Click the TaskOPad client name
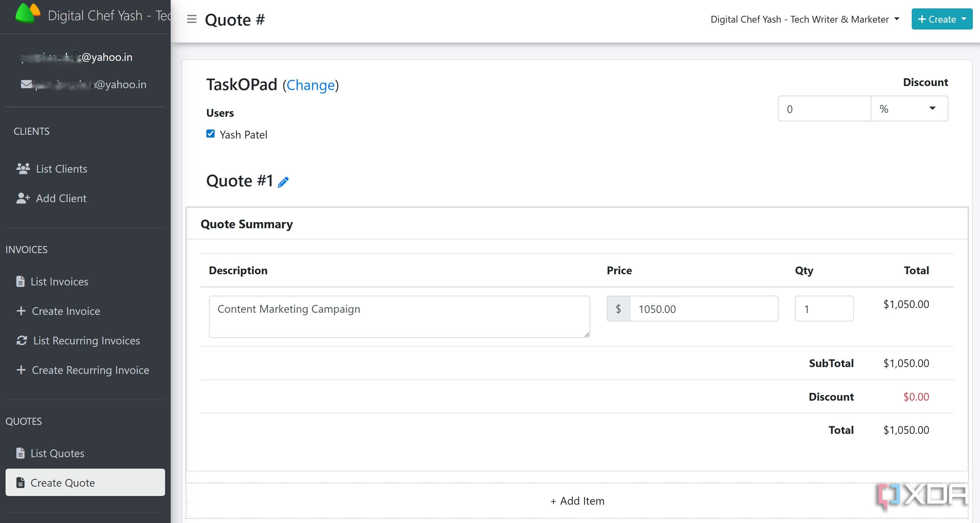The width and height of the screenshot is (980, 523). pyautogui.click(x=241, y=84)
